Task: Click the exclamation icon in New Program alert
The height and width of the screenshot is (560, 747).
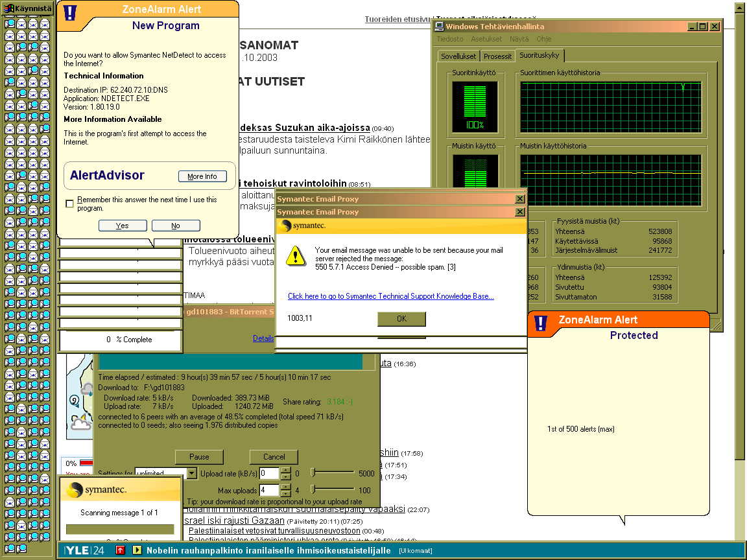Action: (70, 12)
